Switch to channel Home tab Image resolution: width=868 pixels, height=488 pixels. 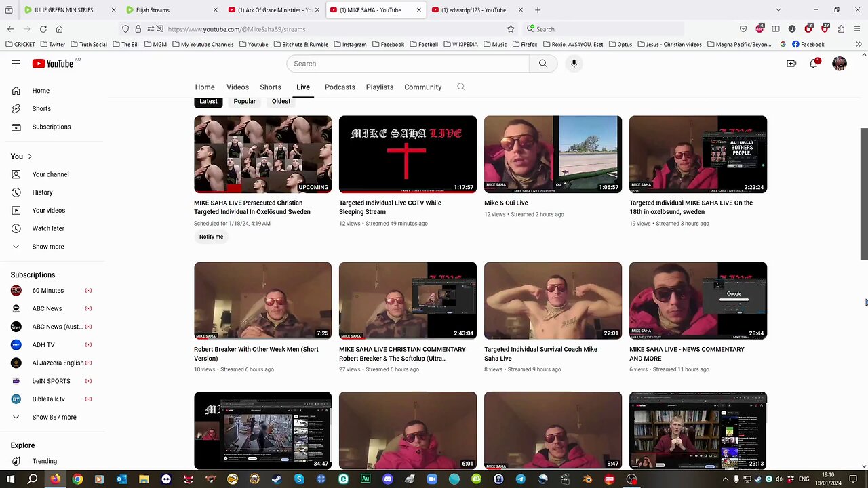pyautogui.click(x=205, y=87)
